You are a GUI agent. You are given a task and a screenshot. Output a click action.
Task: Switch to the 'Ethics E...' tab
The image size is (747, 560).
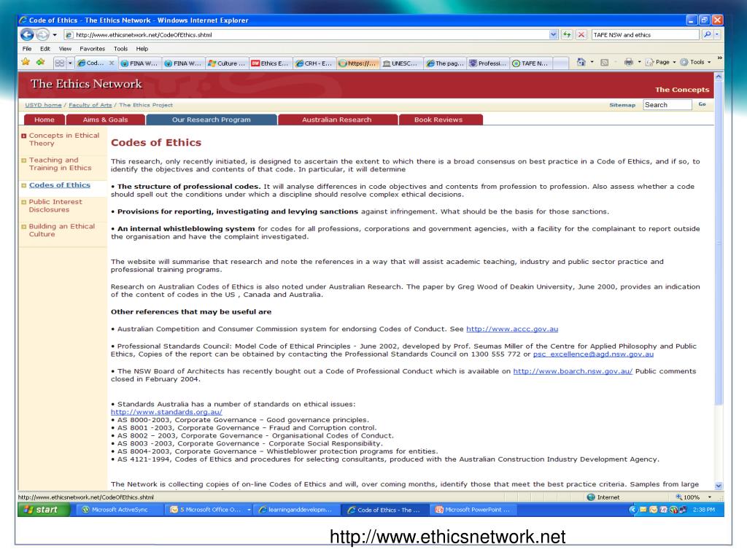tap(270, 63)
